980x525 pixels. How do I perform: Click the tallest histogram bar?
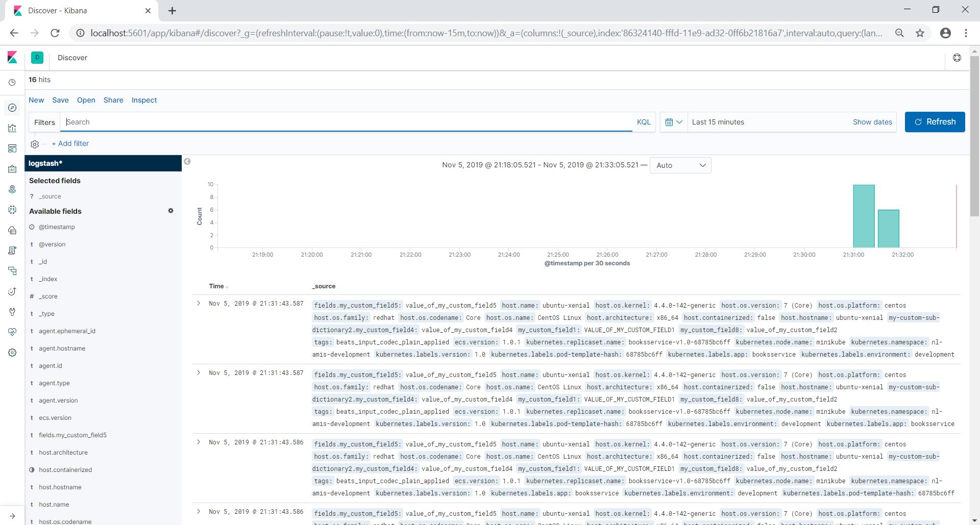[x=864, y=216]
